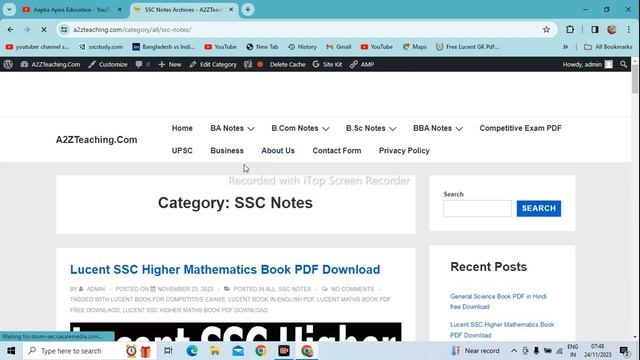Viewport: 640px width, 360px height.
Task: Open the tab search dropdown arrow
Action: [9, 9]
